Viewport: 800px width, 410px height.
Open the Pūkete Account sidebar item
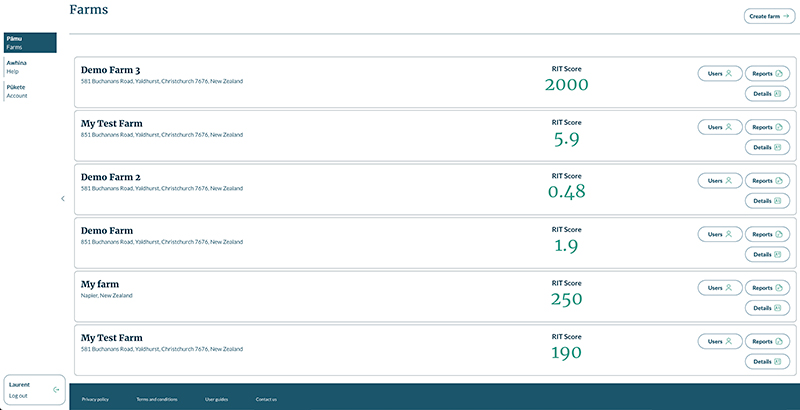click(x=30, y=92)
